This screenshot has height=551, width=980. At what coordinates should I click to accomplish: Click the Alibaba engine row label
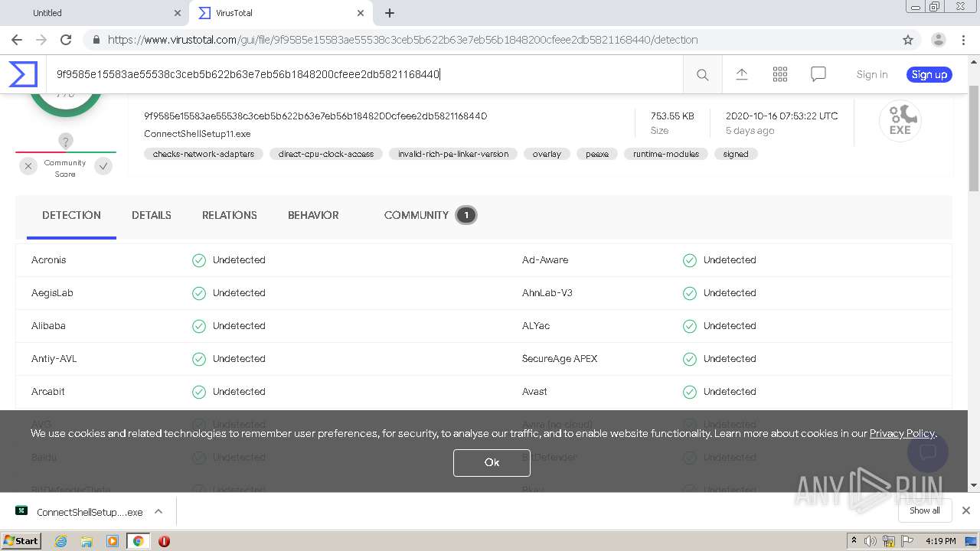click(x=48, y=326)
